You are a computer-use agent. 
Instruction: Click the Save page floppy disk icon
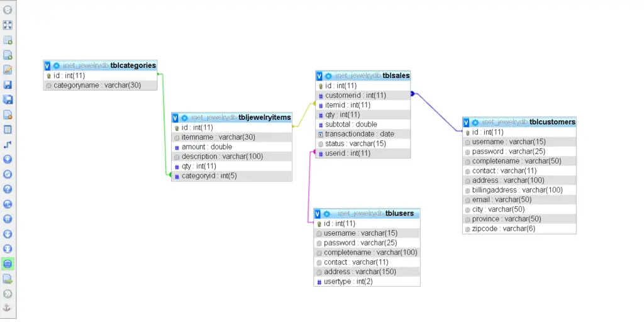(x=8, y=85)
